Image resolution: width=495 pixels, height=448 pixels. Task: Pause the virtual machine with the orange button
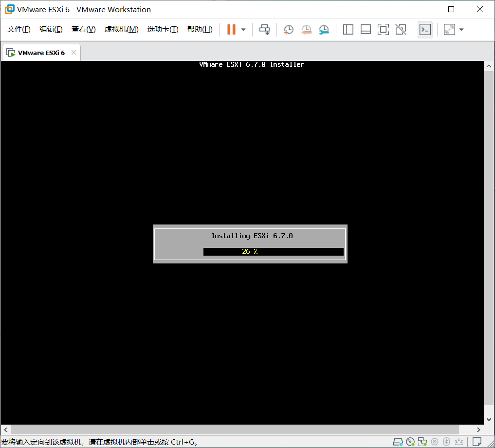coord(231,29)
